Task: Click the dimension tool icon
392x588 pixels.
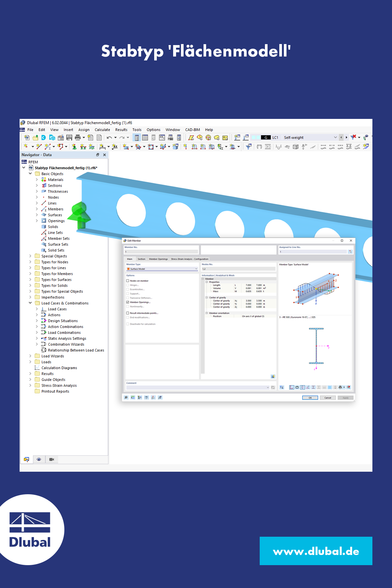Action: tap(102, 147)
